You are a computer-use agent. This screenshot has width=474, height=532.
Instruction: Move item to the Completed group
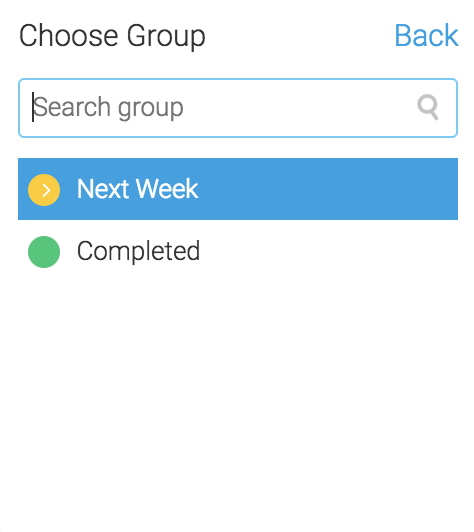[238, 251]
